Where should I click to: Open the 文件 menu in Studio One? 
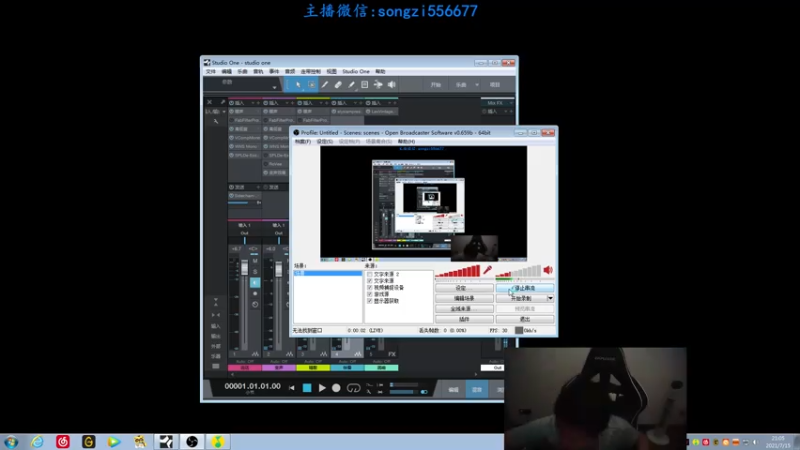click(x=211, y=71)
